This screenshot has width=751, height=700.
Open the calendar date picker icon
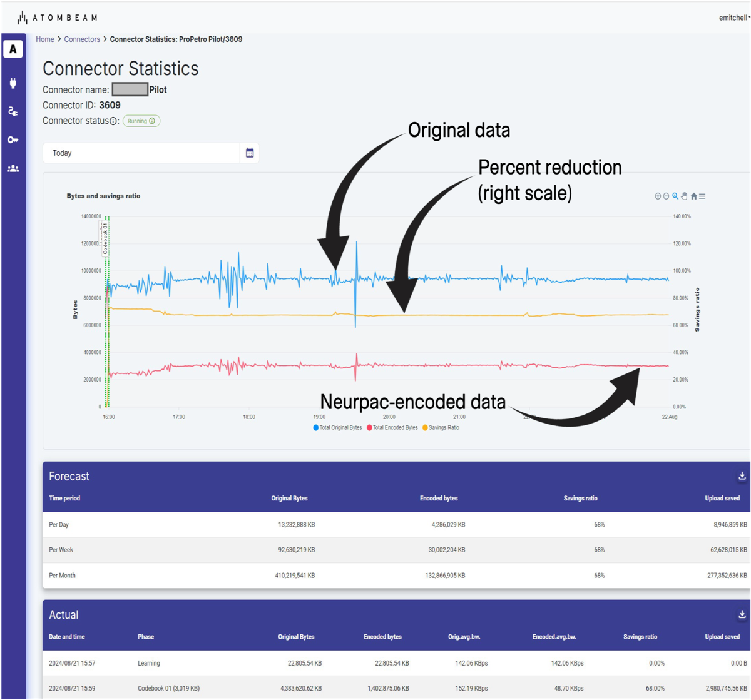coord(250,153)
